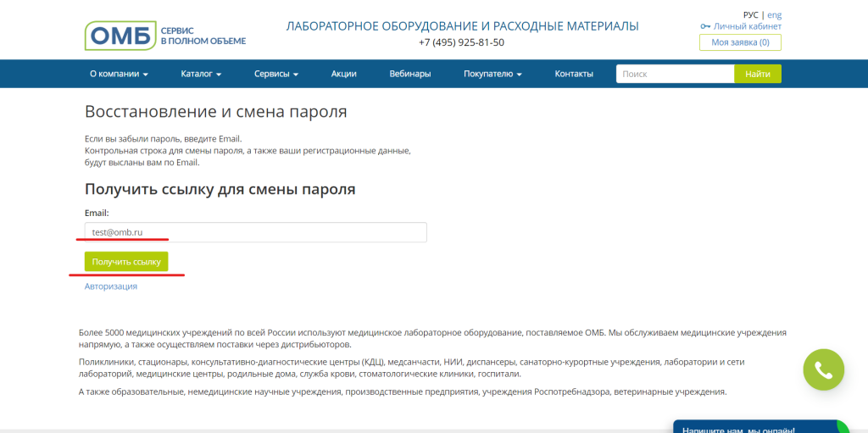Click the key icon near Личный кабинет
Image resolution: width=868 pixels, height=433 pixels.
point(705,26)
